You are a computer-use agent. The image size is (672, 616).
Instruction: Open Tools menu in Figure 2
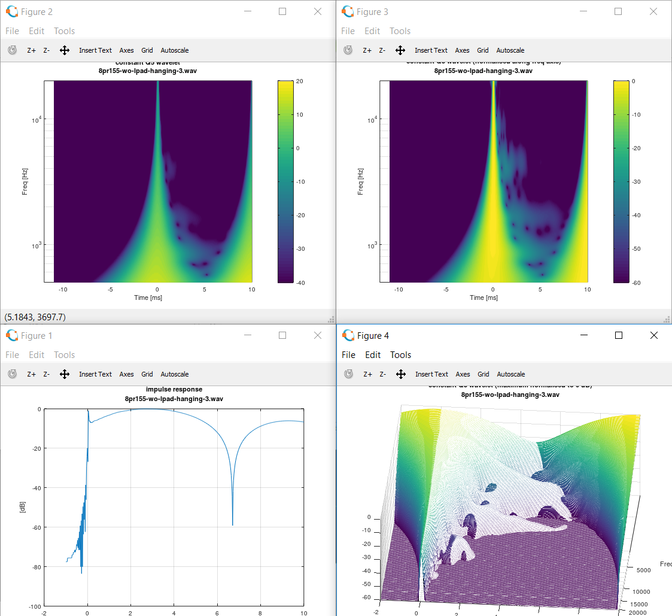[x=64, y=31]
